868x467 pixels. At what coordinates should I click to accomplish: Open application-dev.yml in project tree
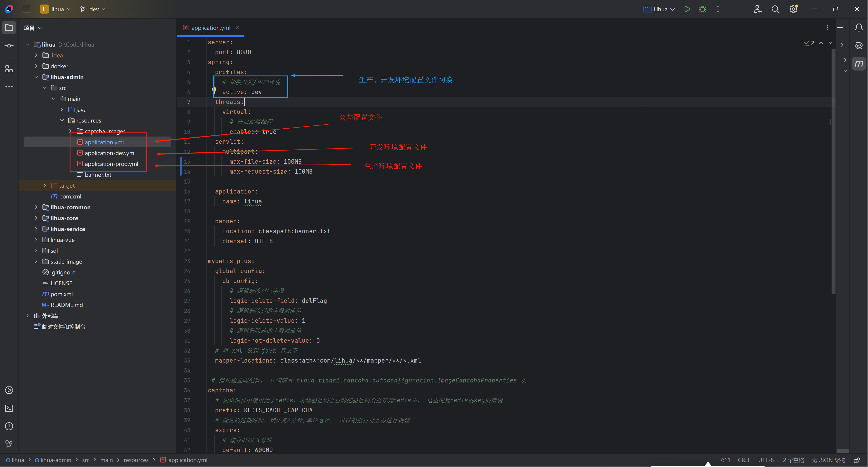(110, 153)
